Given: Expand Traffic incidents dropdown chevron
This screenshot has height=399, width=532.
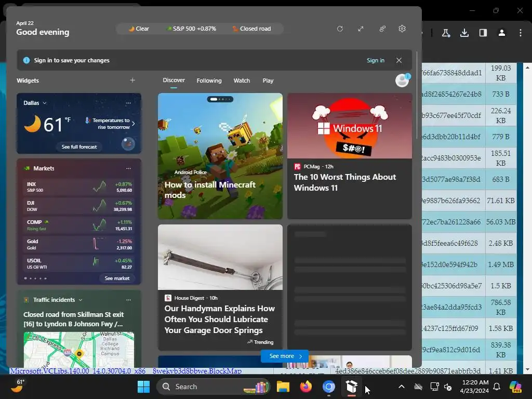Looking at the screenshot, I should (x=81, y=300).
